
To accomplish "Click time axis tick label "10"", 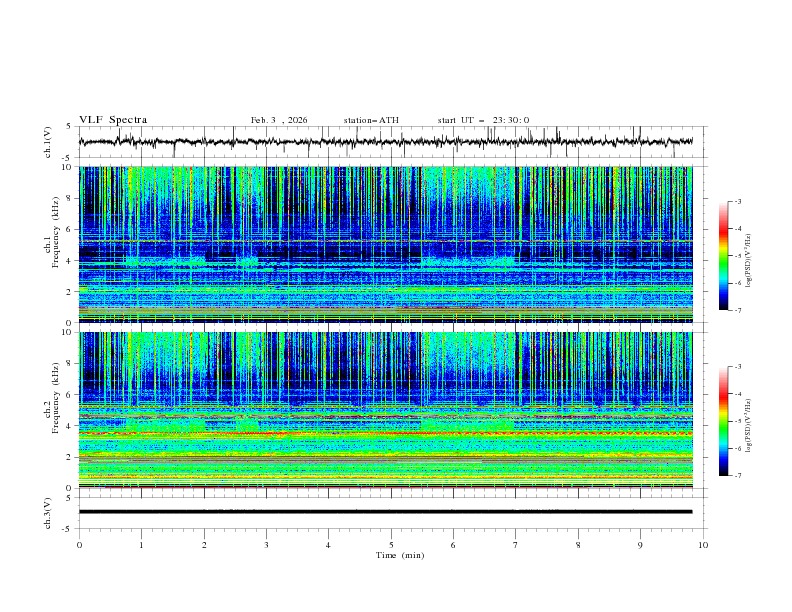I will pos(703,545).
